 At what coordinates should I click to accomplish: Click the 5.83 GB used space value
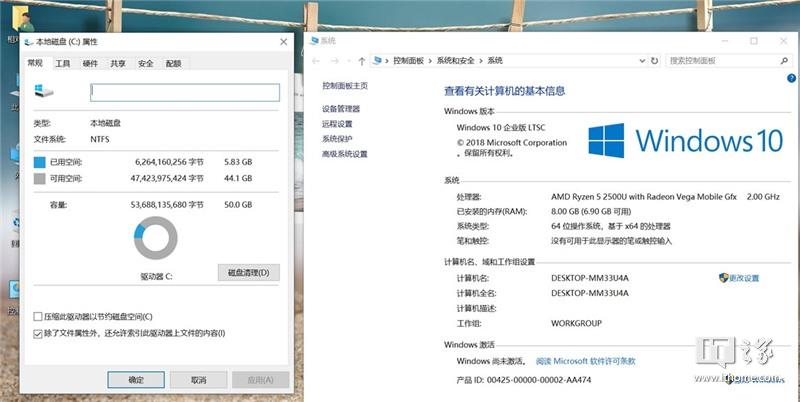coord(238,162)
